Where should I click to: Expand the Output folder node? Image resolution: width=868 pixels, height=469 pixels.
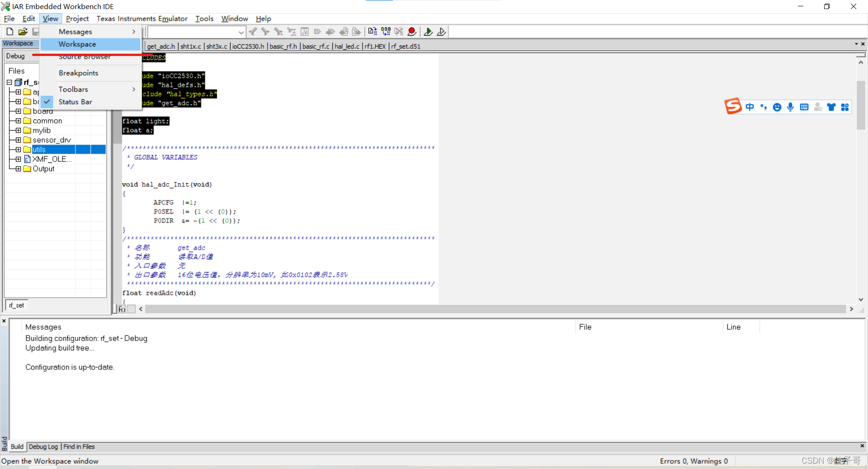18,169
